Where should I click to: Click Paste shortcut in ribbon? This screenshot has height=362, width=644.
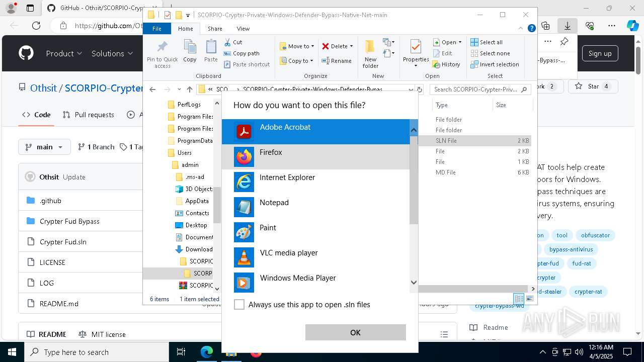247,64
